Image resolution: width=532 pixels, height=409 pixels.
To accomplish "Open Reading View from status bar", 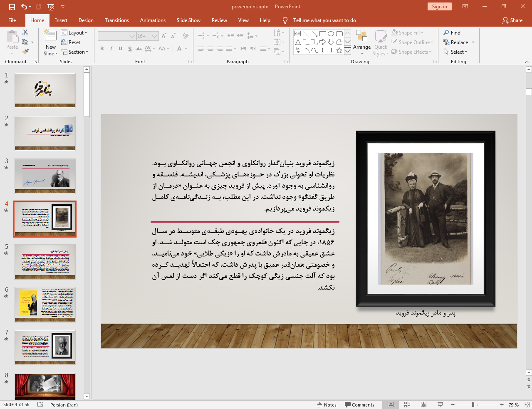I will [x=423, y=404].
